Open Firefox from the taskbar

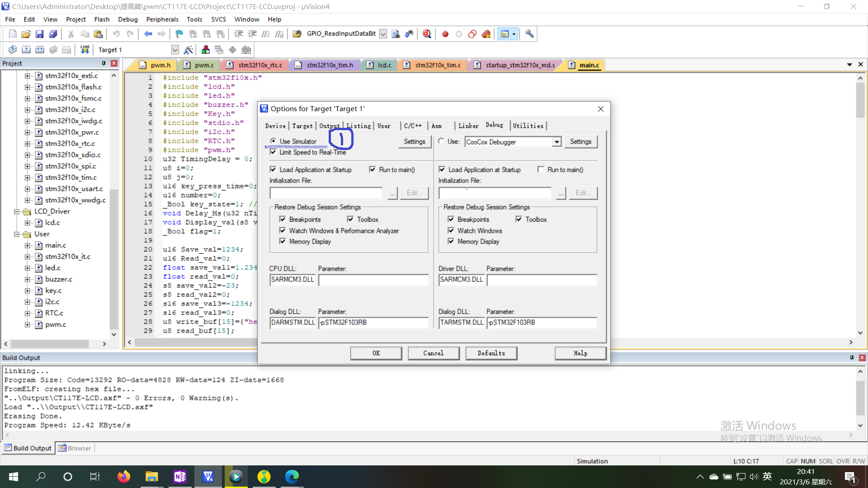[x=123, y=477]
